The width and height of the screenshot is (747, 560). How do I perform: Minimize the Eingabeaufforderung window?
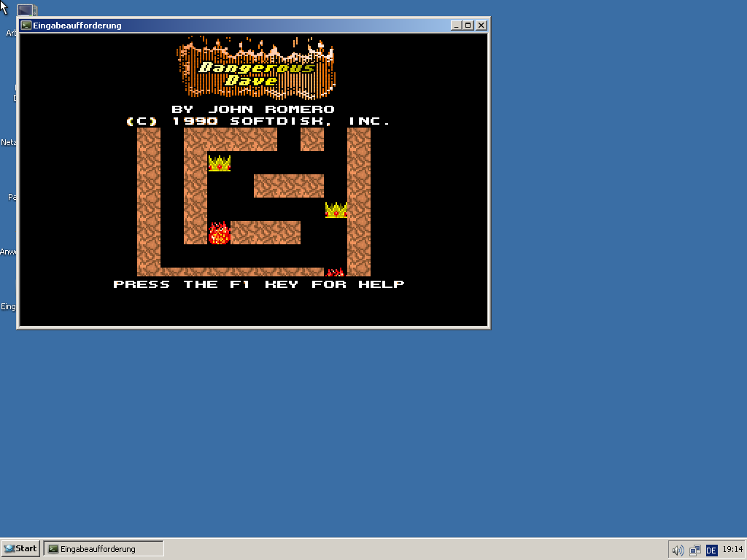[x=456, y=26]
